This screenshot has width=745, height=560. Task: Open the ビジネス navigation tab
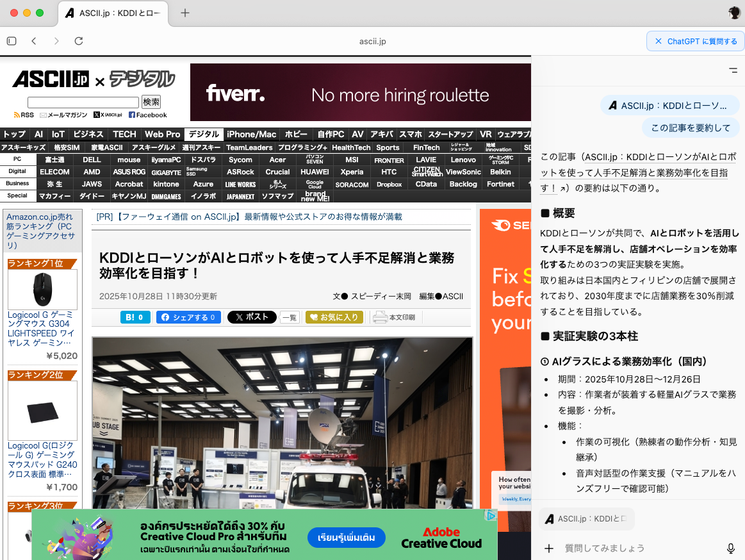(88, 135)
